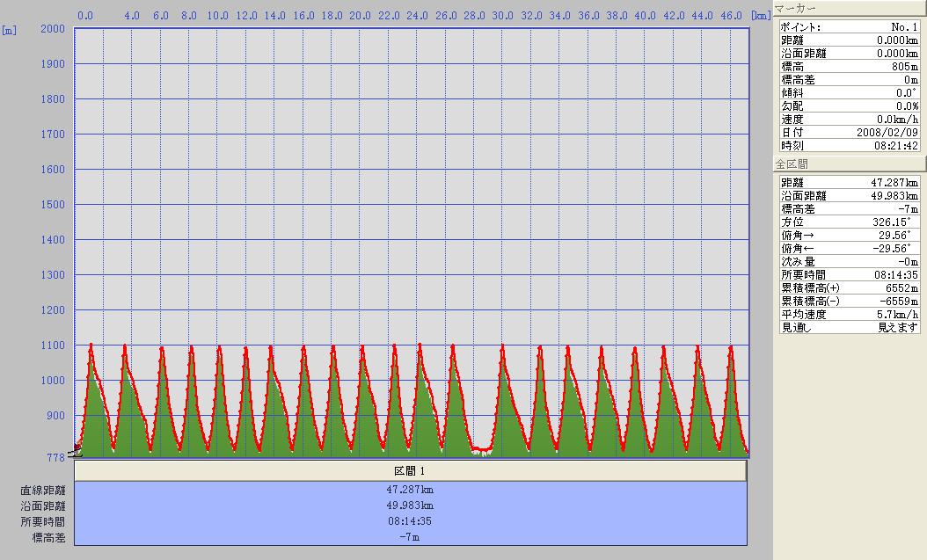927x560 pixels.
Task: Click the 累積標高(-) value -6559m
Action: click(x=899, y=302)
